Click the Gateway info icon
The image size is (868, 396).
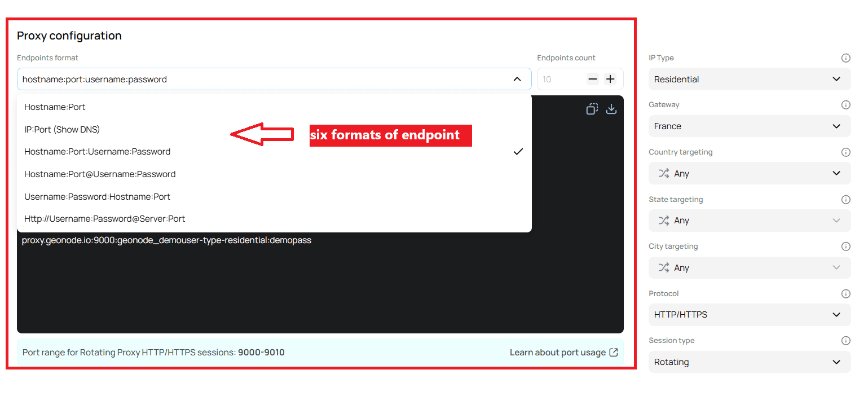click(x=845, y=104)
